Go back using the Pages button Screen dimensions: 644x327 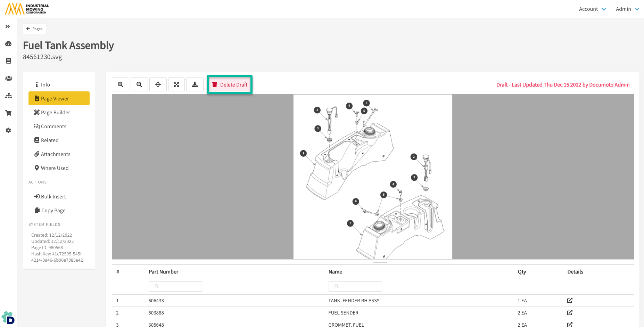click(35, 29)
